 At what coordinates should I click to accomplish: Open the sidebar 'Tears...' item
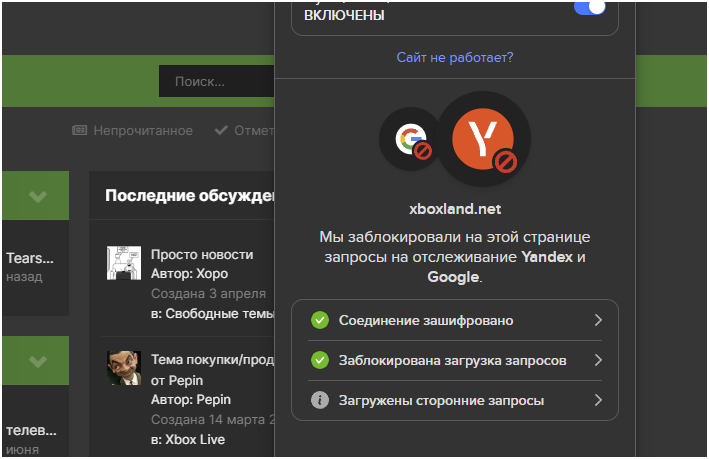30,258
